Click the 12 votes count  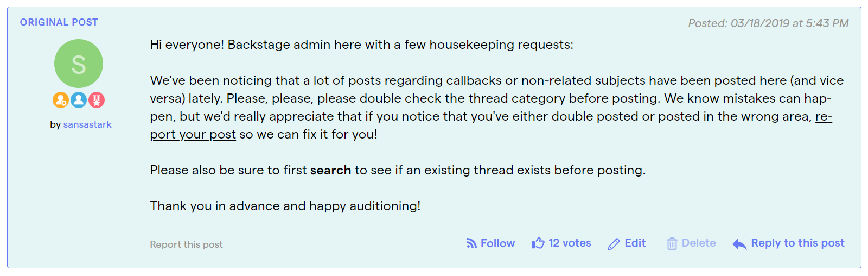[570, 243]
